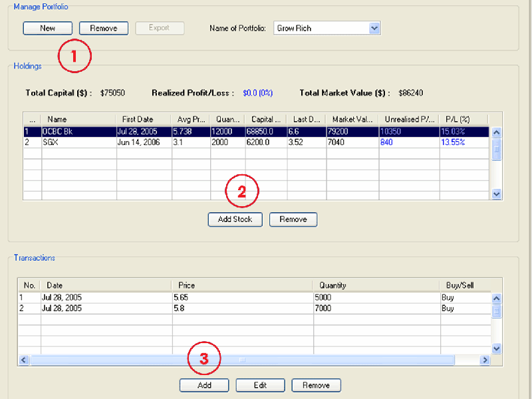
Task: Open the Name of Portfolio dropdown
Action: coord(374,28)
